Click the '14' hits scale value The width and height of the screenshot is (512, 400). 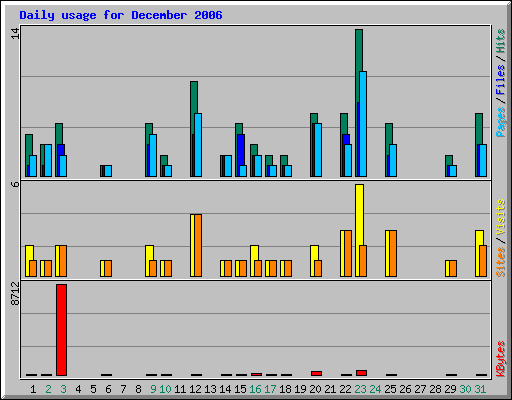[x=15, y=33]
